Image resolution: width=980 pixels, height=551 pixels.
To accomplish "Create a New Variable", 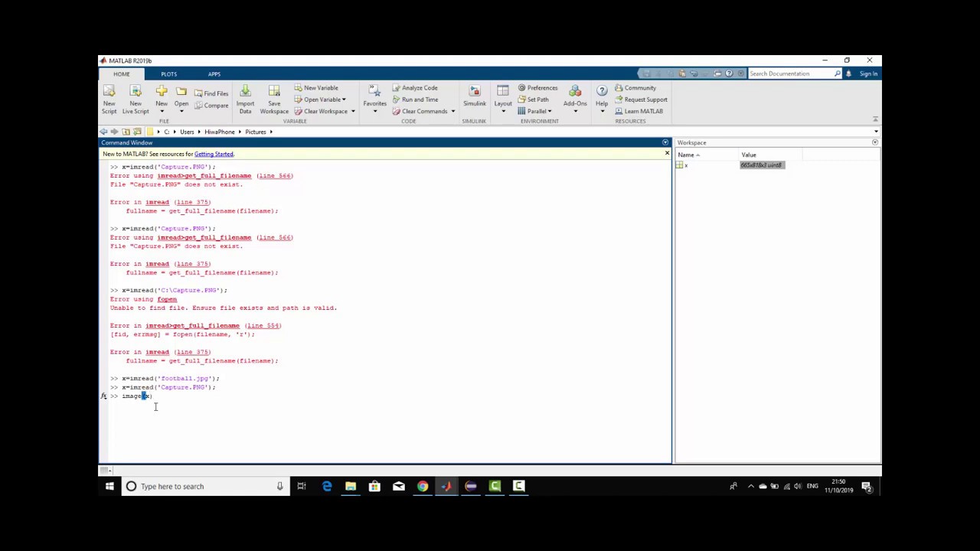I will [315, 87].
